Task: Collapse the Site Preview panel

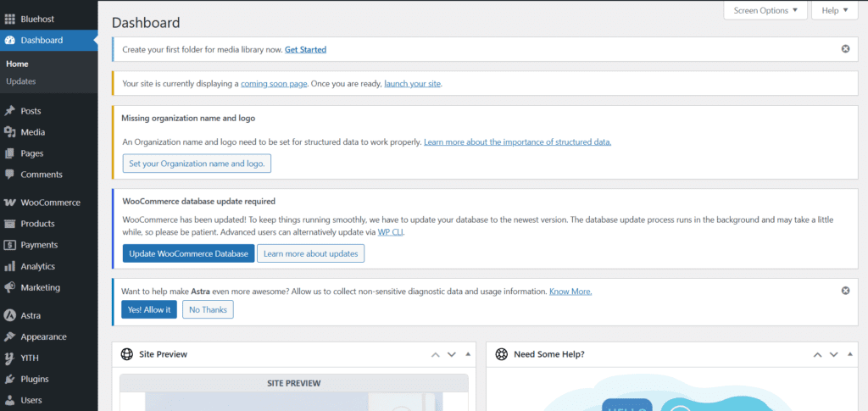Action: click(468, 354)
